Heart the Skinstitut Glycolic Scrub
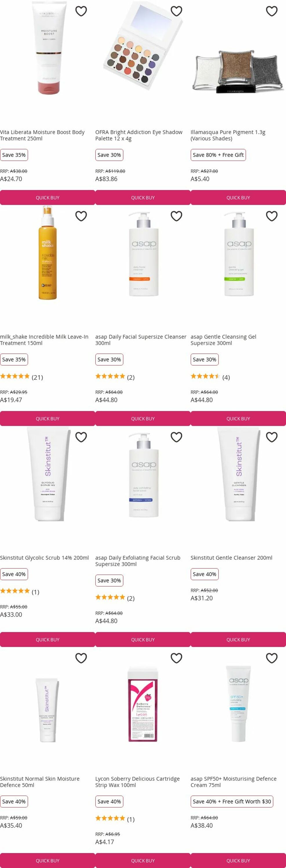This screenshot has height=868, width=286. tap(81, 437)
